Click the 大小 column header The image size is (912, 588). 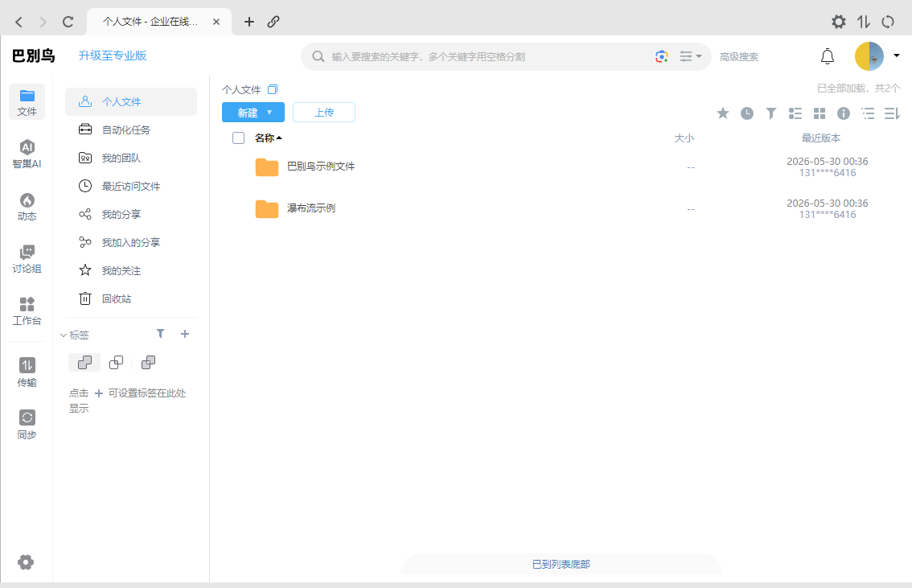tap(684, 138)
